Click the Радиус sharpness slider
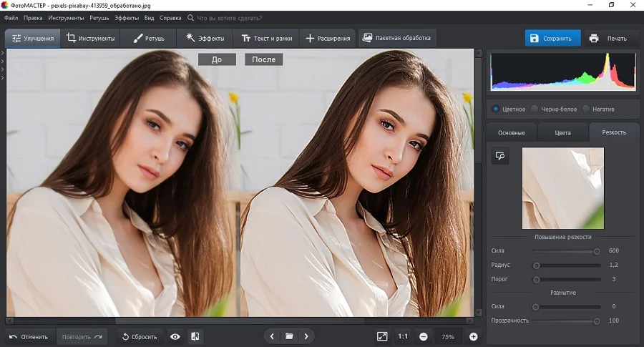 tap(565, 265)
